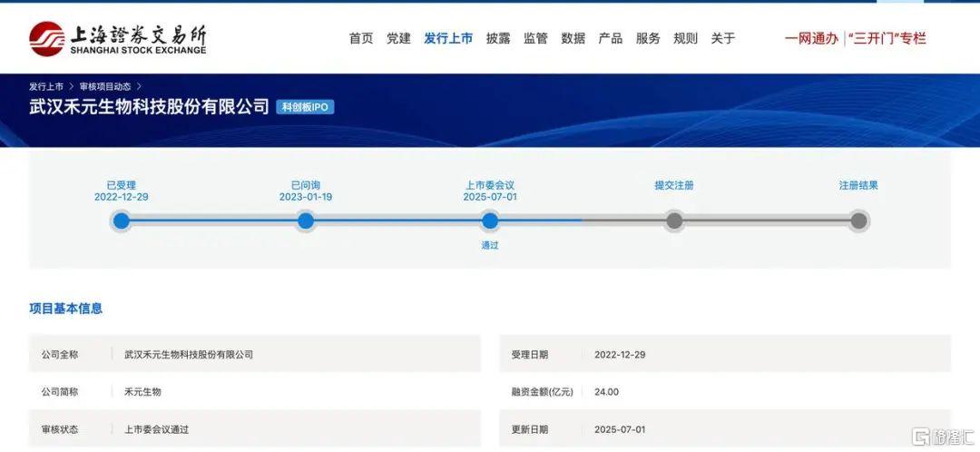Click the 已受理 step label
This screenshot has height=452, width=980.
pyautogui.click(x=122, y=185)
